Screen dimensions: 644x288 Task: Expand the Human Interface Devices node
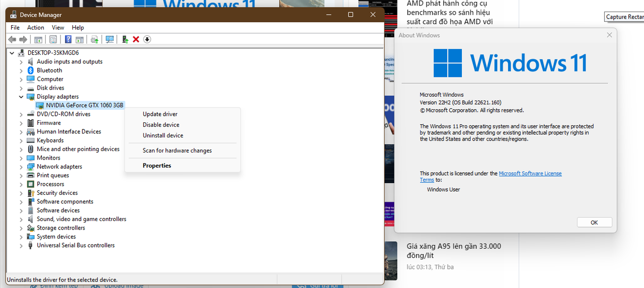(x=21, y=131)
